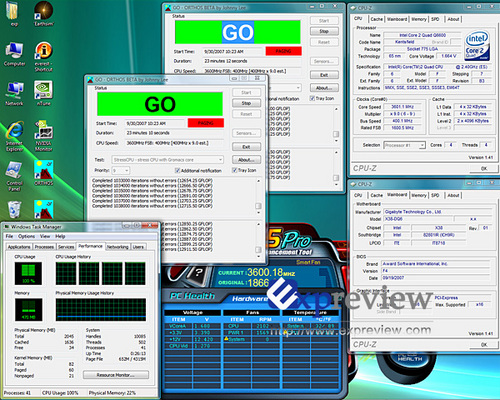Click the Start Time field in front ORTHOS
500x400 pixels.
click(x=155, y=123)
